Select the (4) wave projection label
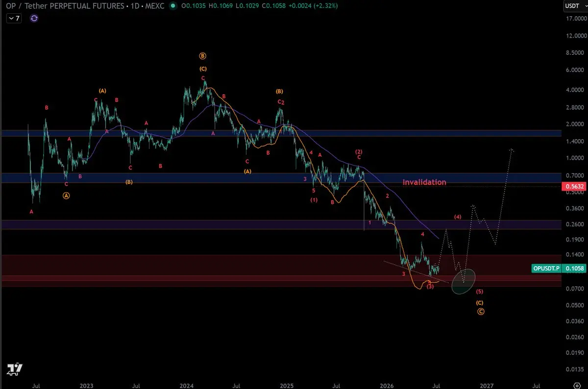This screenshot has height=389, width=588. tap(458, 217)
